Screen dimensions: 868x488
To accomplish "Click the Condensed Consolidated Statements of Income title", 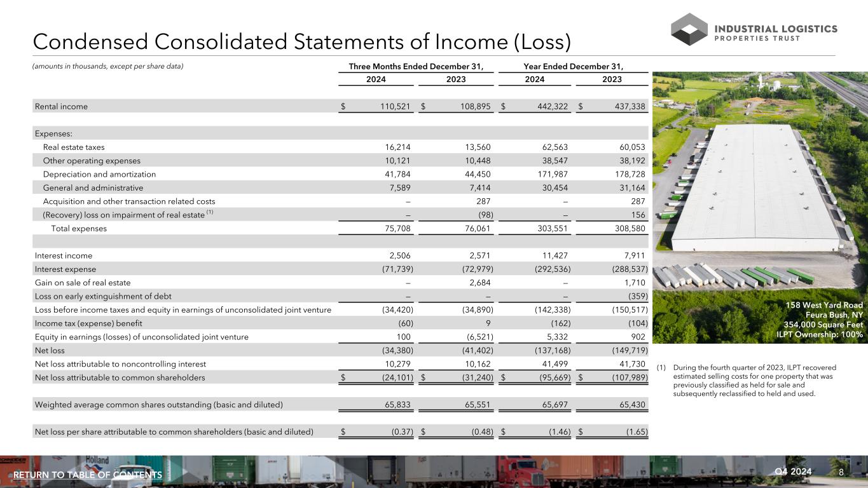I will pyautogui.click(x=301, y=41).
